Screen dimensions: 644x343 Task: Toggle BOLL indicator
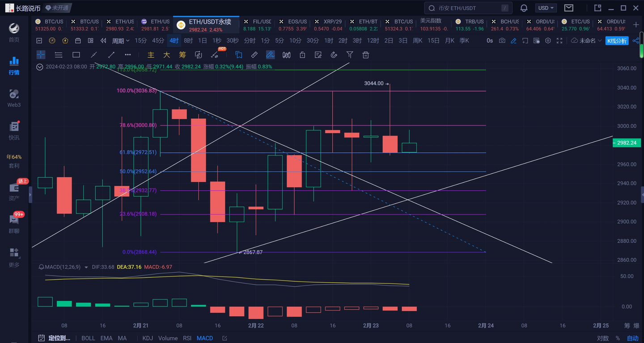click(88, 338)
